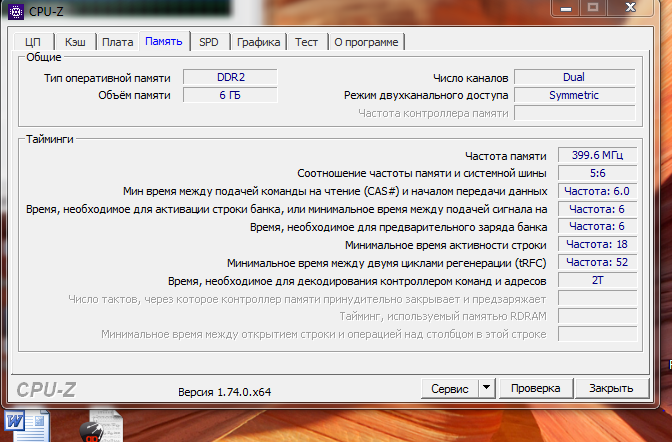Open the Графика tab

point(258,42)
